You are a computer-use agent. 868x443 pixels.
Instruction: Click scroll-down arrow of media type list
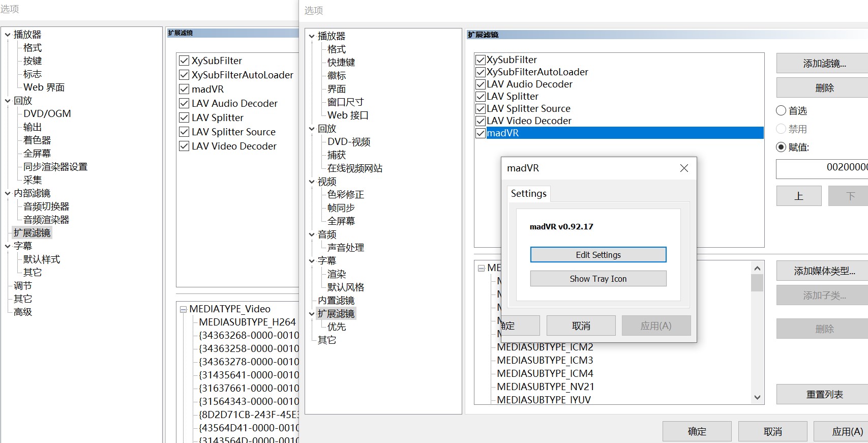tap(757, 397)
